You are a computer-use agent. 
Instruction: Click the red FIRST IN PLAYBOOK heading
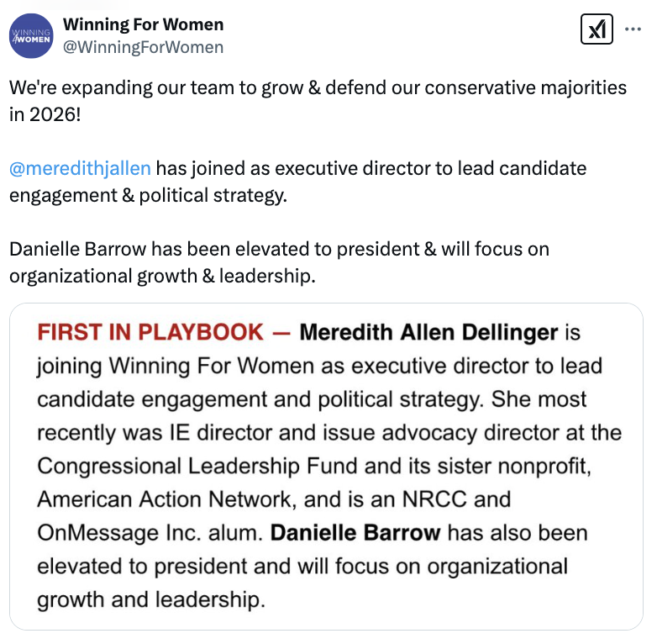coord(150,332)
